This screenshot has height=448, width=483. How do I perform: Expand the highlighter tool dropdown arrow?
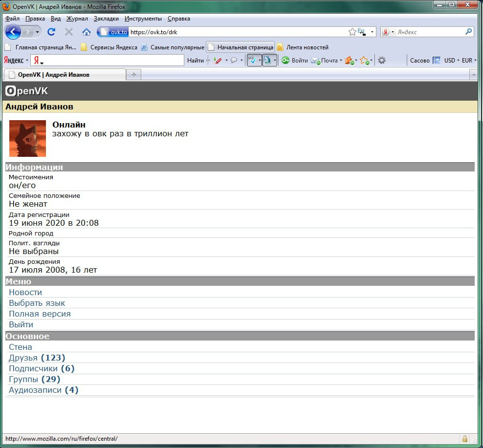click(226, 61)
